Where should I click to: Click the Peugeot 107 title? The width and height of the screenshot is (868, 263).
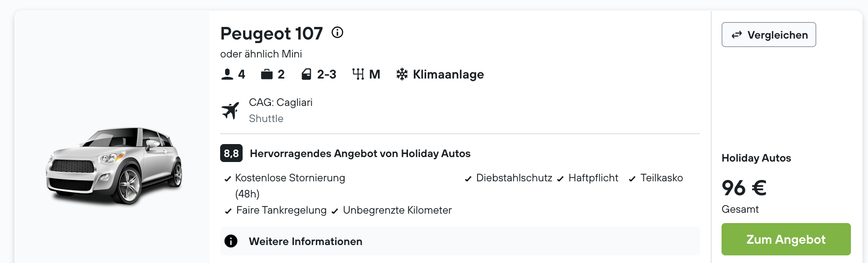(x=271, y=33)
